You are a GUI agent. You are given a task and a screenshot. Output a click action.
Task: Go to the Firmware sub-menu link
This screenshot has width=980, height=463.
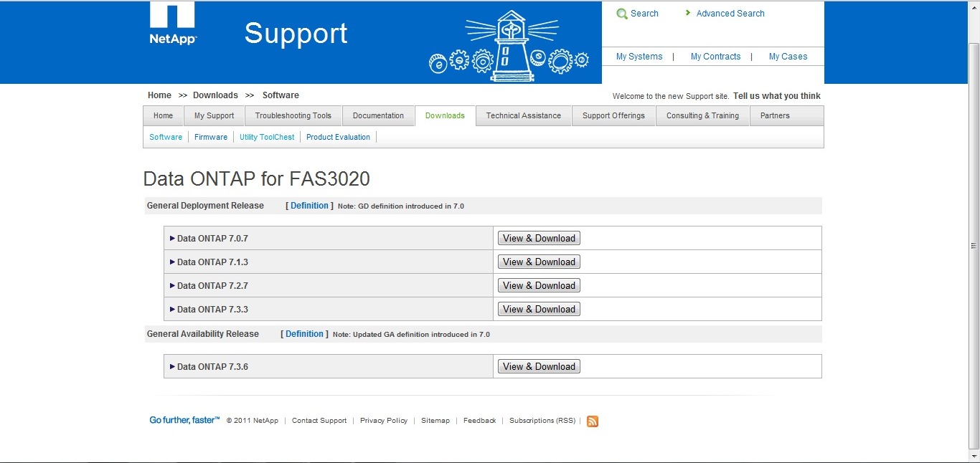pyautogui.click(x=211, y=137)
